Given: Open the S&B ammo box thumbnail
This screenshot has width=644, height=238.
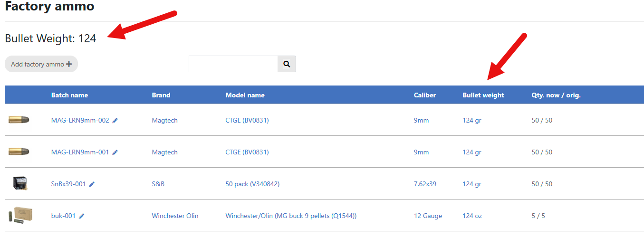Looking at the screenshot, I should pyautogui.click(x=20, y=183).
